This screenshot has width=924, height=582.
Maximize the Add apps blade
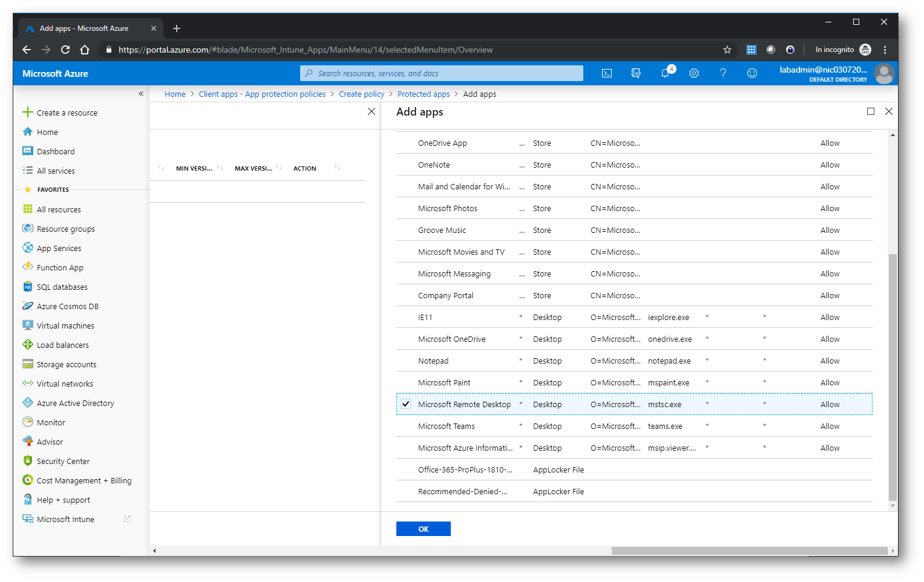[871, 111]
